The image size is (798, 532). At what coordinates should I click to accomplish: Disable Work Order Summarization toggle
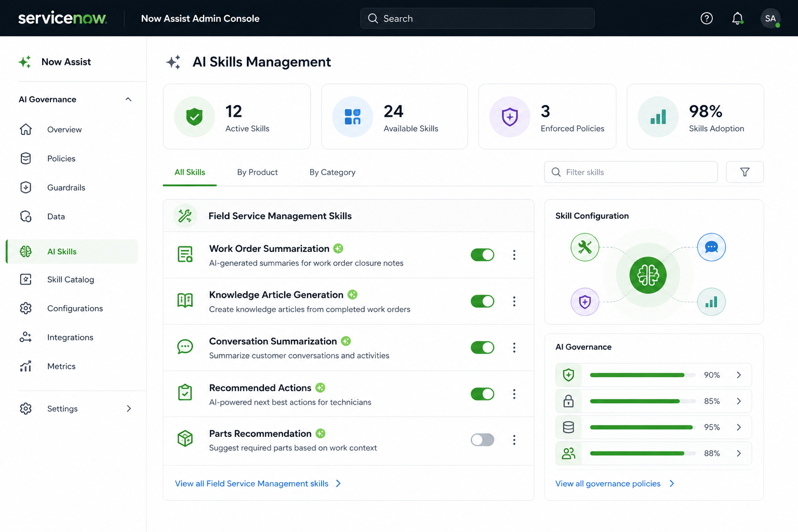tap(482, 255)
